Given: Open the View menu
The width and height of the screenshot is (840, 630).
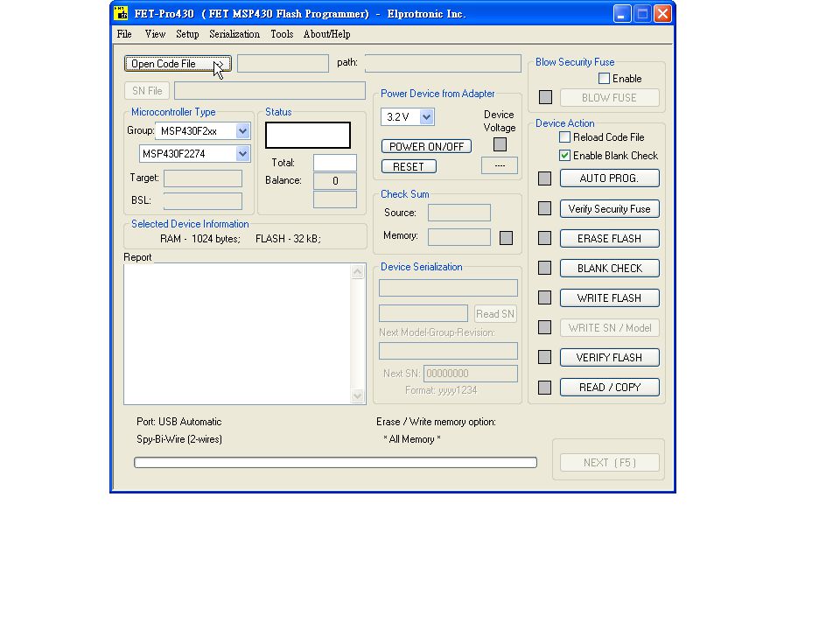Looking at the screenshot, I should 156,34.
